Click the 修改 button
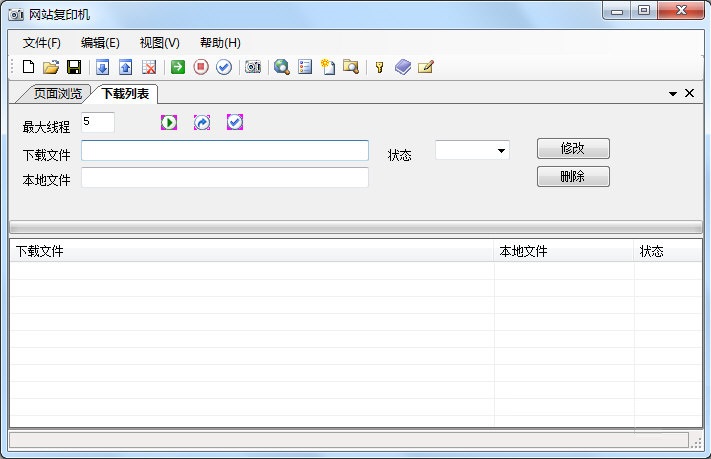This screenshot has width=711, height=459. point(573,148)
